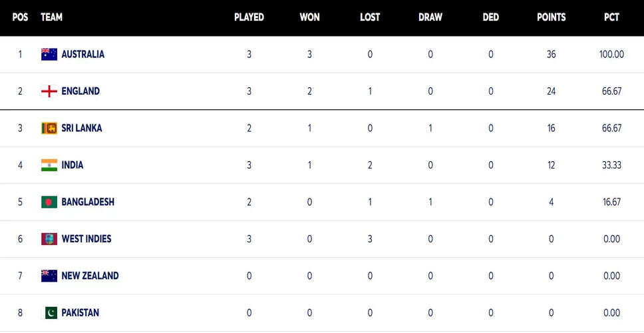This screenshot has height=333, width=644.
Task: Select the BANGLADESH team name
Action: (x=88, y=202)
